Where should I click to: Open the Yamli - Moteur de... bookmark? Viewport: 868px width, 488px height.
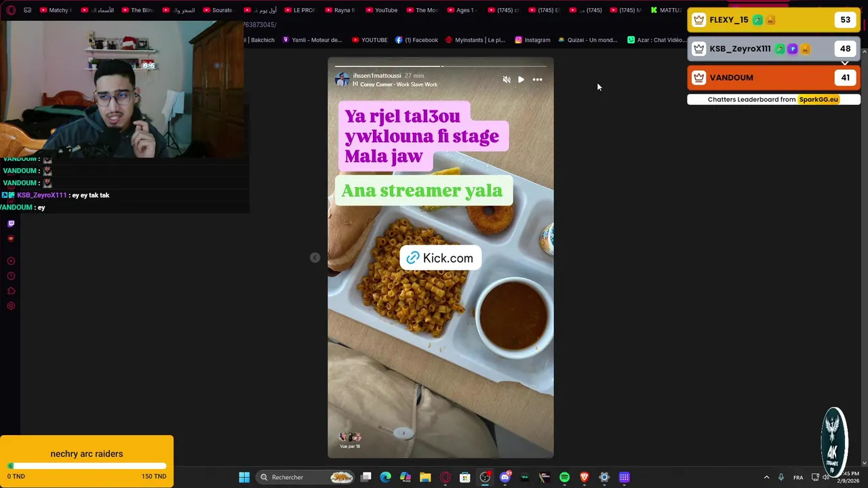click(x=312, y=40)
